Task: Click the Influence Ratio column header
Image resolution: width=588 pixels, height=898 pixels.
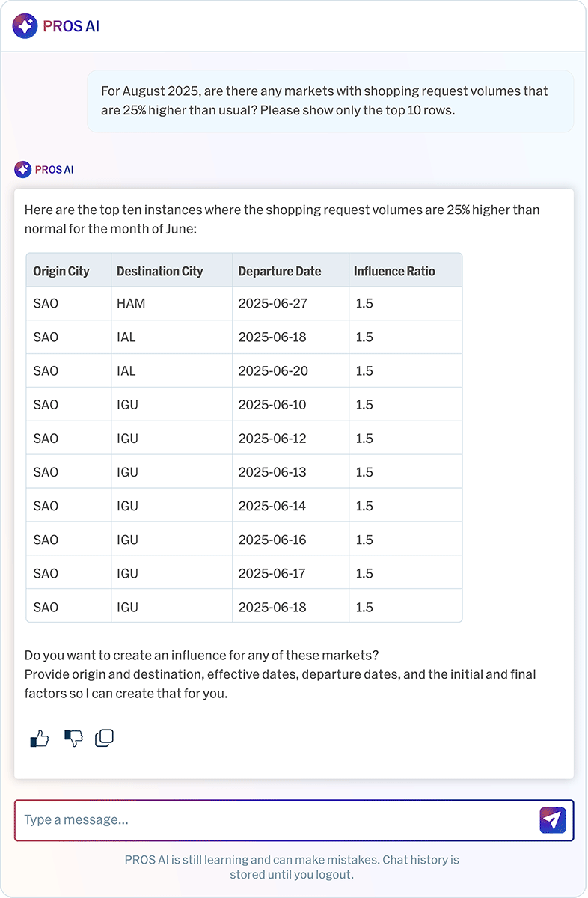Action: click(x=394, y=271)
